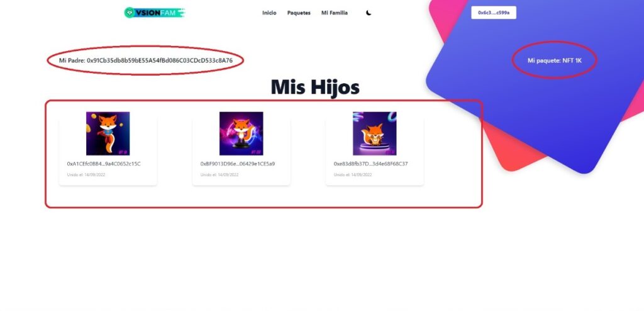Select the third fox NFT image
The height and width of the screenshot is (311, 644).
pyautogui.click(x=375, y=133)
